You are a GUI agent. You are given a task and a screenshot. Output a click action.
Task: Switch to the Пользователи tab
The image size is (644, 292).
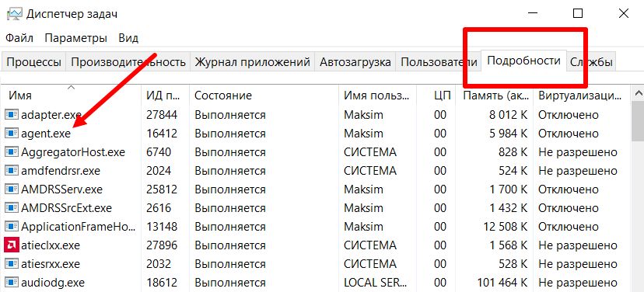439,62
